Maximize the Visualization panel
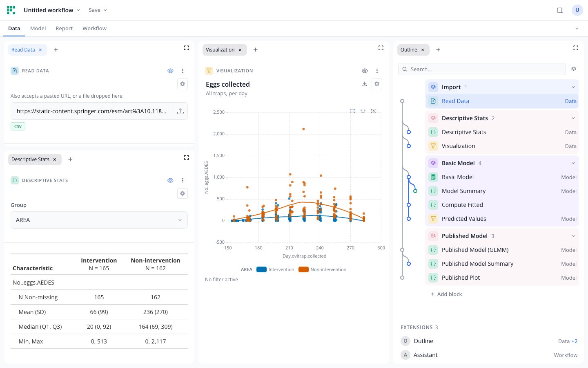588x368 pixels. click(381, 48)
